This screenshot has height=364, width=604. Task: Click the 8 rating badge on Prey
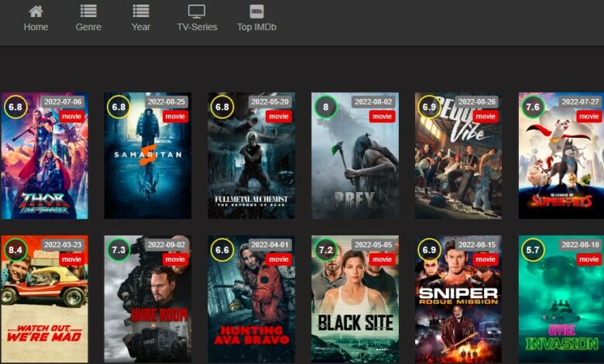[x=326, y=107]
